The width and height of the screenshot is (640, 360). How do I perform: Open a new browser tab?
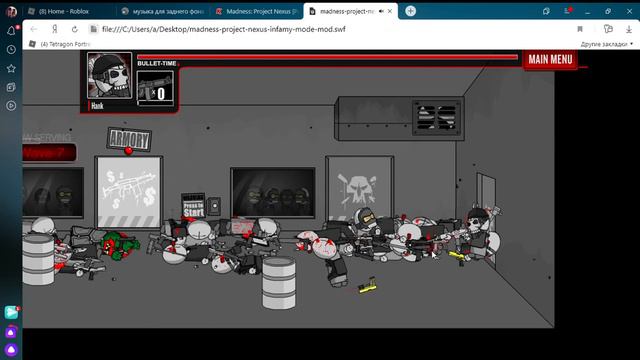click(x=410, y=11)
